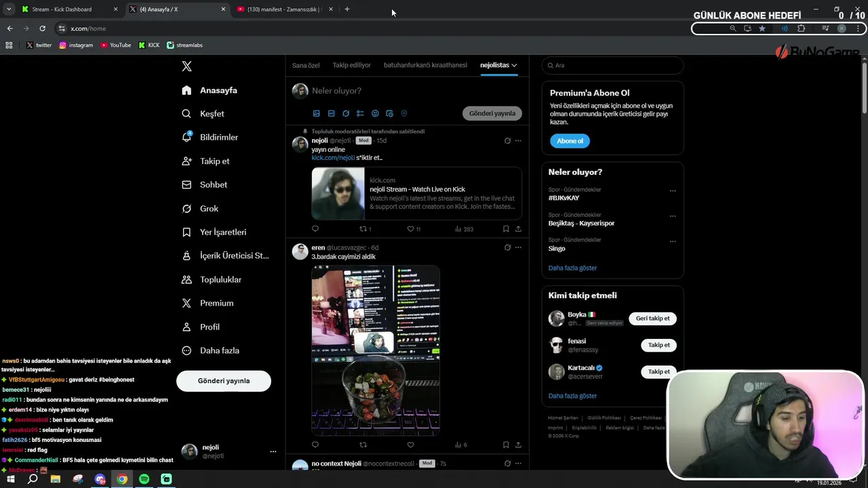The width and height of the screenshot is (868, 488).
Task: Open the X logo home icon
Action: coord(186,66)
